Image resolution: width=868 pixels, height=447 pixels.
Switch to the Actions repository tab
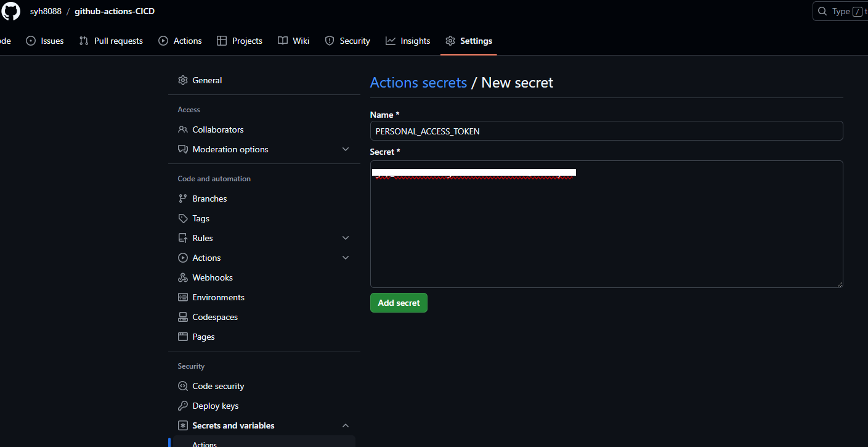coord(180,41)
